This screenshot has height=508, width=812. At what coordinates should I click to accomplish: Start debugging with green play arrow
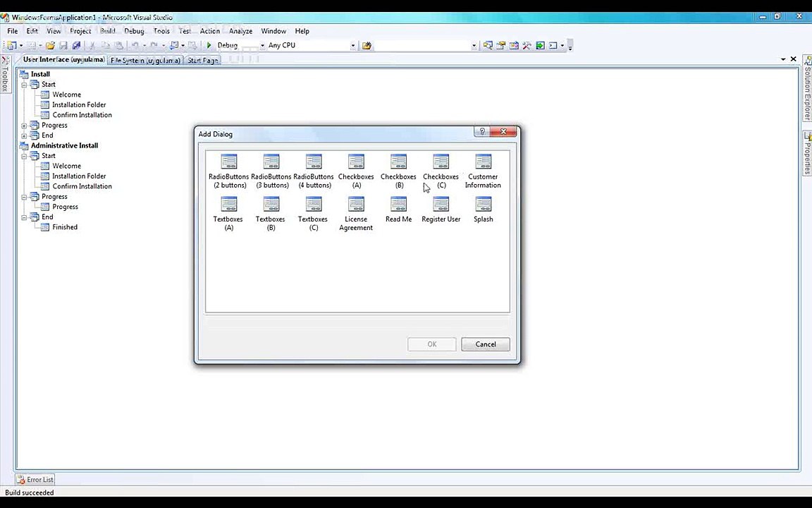click(209, 46)
